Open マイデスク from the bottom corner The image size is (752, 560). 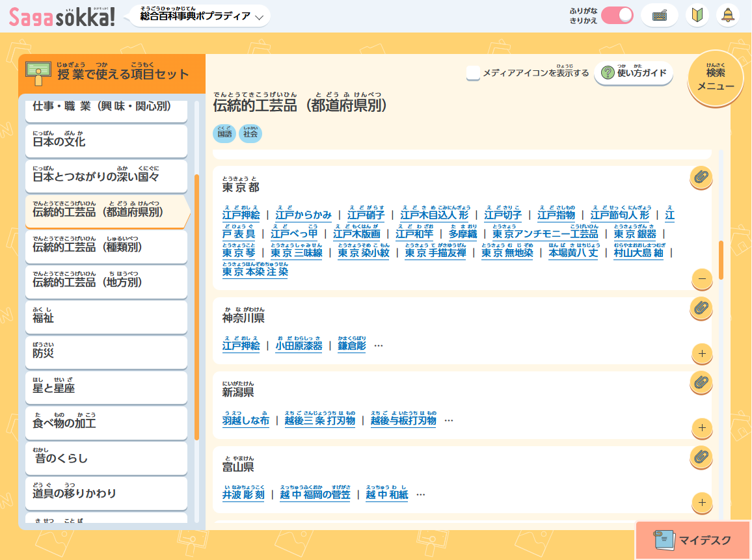(692, 540)
